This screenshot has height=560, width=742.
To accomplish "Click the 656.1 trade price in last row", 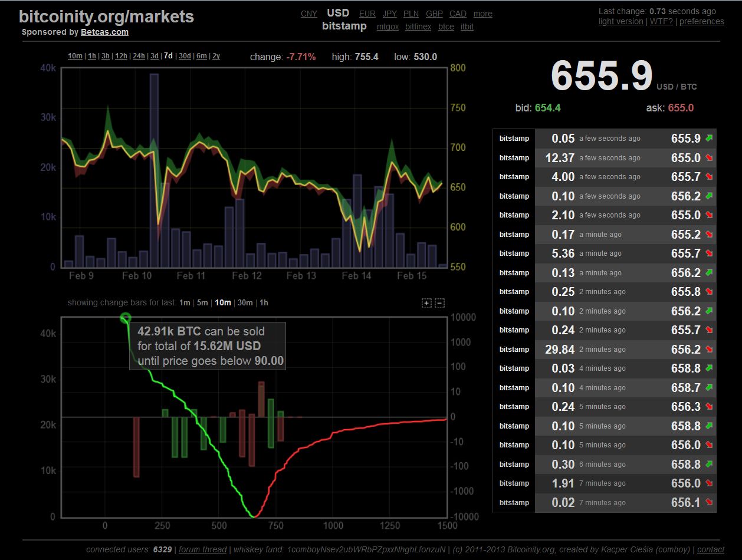I will pos(686,503).
